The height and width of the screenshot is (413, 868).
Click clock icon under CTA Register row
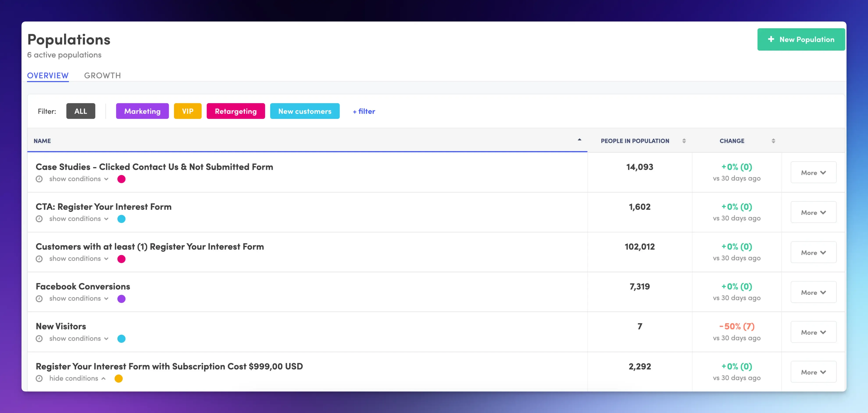[39, 219]
